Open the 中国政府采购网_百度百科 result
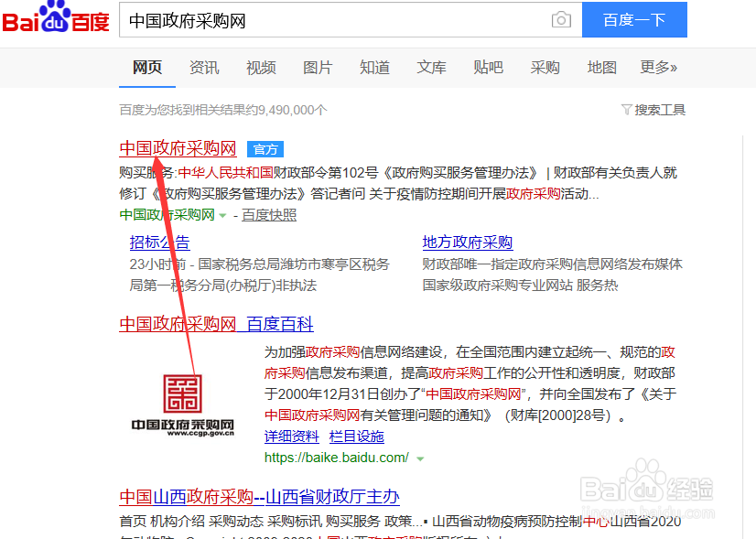756x539 pixels. coord(217,324)
